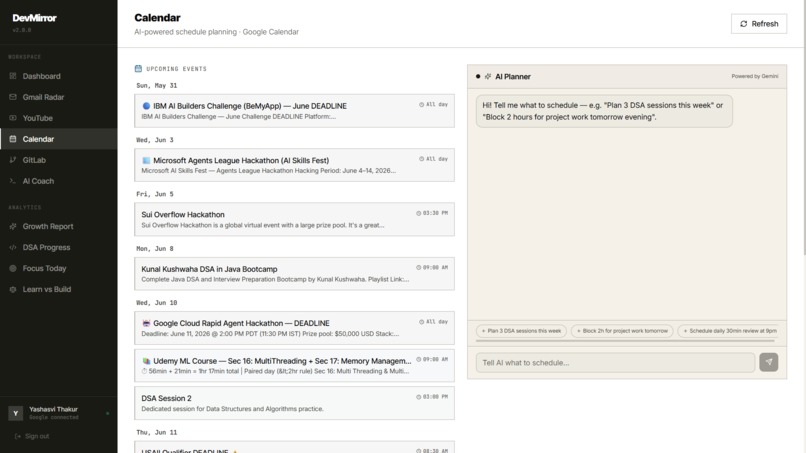Click the user avatar Y badge
806x453 pixels.
15,413
